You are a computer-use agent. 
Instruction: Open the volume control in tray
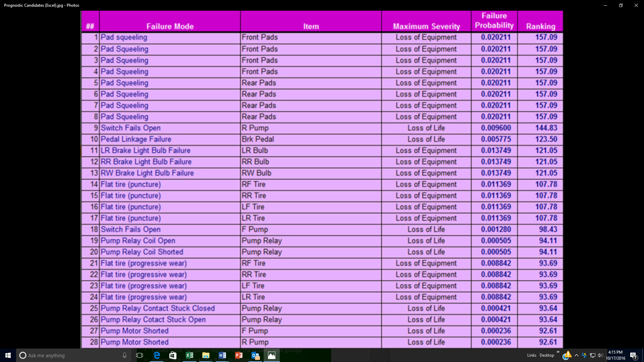pyautogui.click(x=600, y=355)
